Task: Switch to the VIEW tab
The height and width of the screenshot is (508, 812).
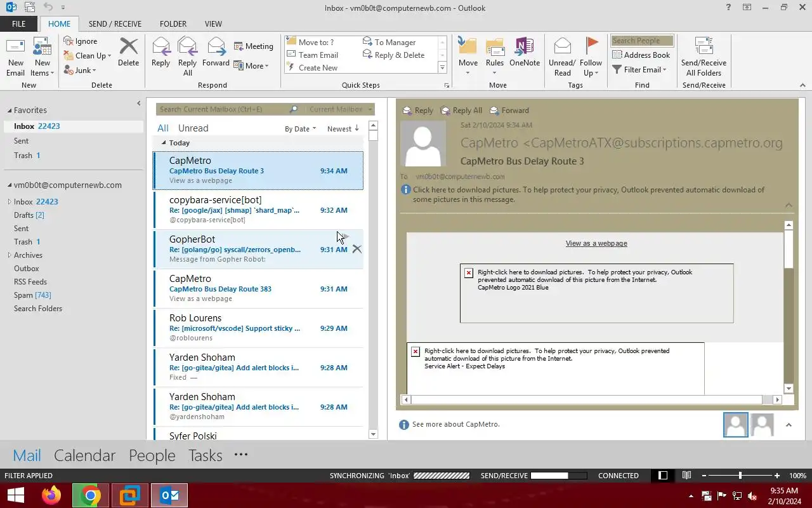Action: point(213,24)
